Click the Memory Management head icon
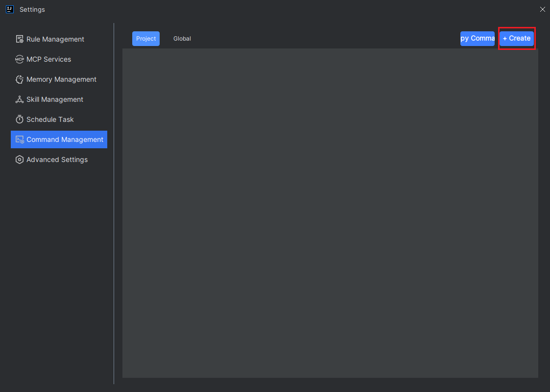This screenshot has width=550, height=392. [x=20, y=80]
